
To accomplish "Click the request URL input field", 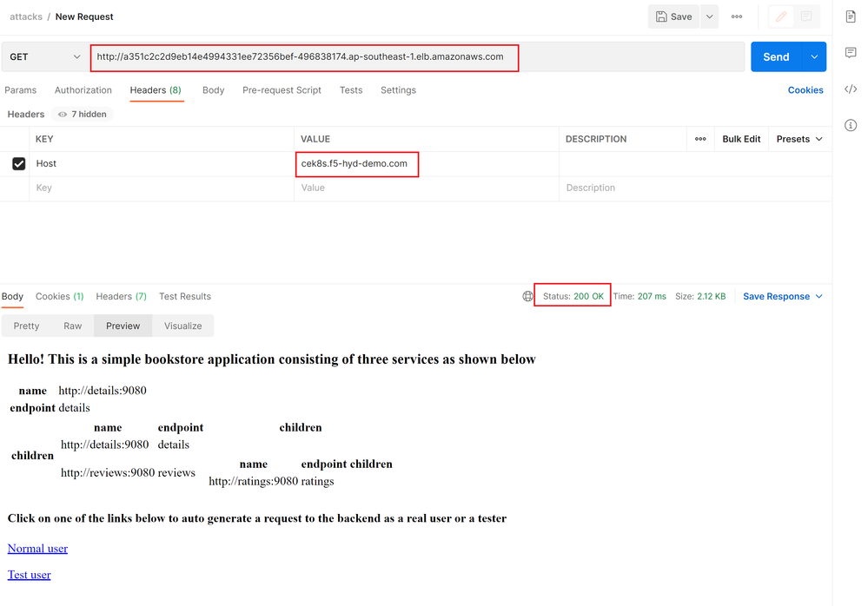I will click(304, 57).
